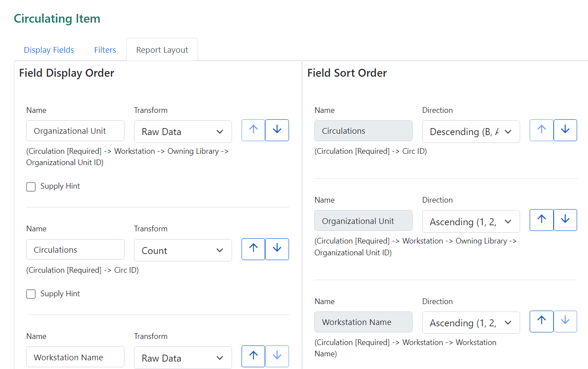Enable Supply Hint for Organizational Unit
Image resolution: width=588 pixels, height=369 pixels.
[x=31, y=186]
